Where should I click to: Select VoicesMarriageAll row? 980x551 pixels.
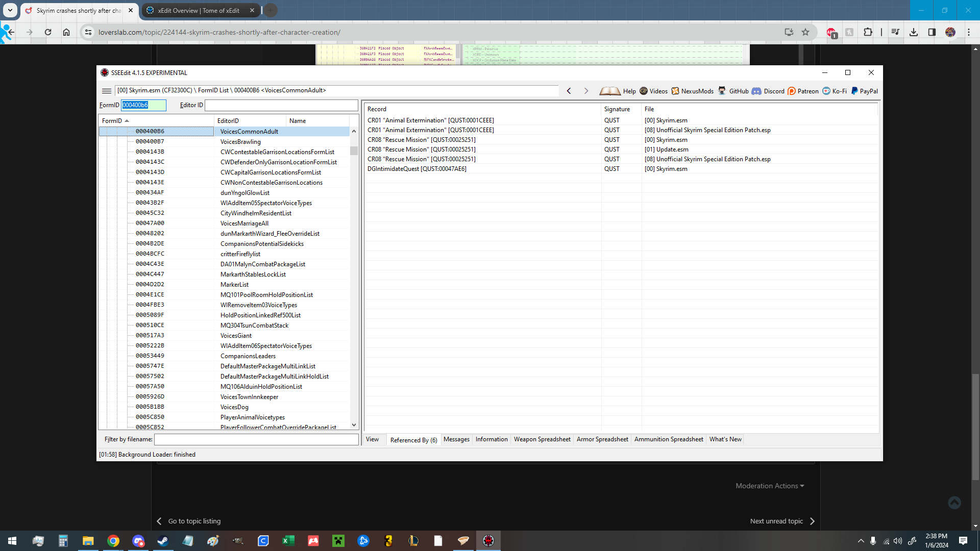(225, 223)
